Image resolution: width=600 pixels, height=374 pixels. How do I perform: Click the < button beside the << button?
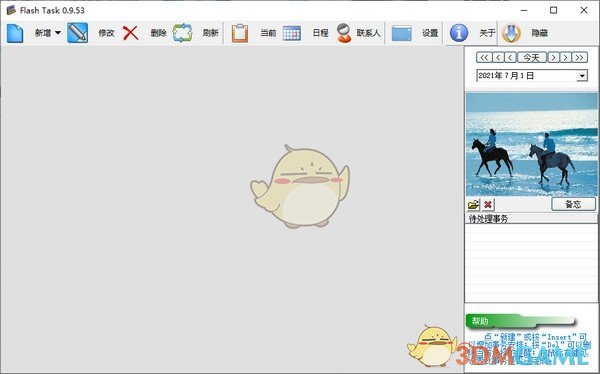click(x=498, y=58)
